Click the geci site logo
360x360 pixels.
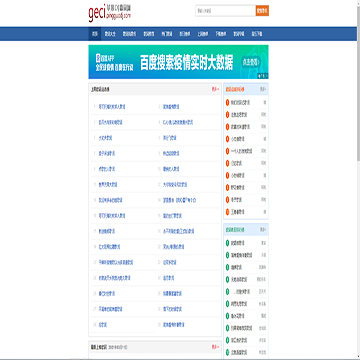110,13
